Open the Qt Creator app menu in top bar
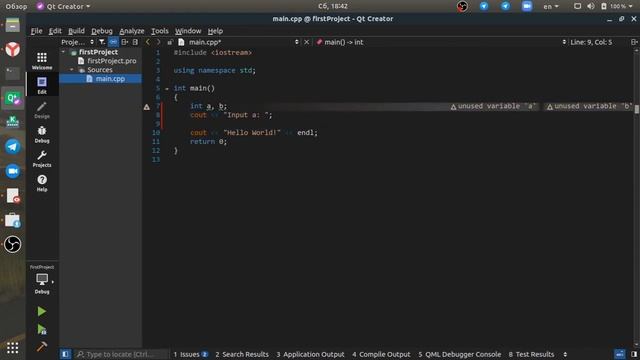The image size is (640, 360). tap(63, 6)
